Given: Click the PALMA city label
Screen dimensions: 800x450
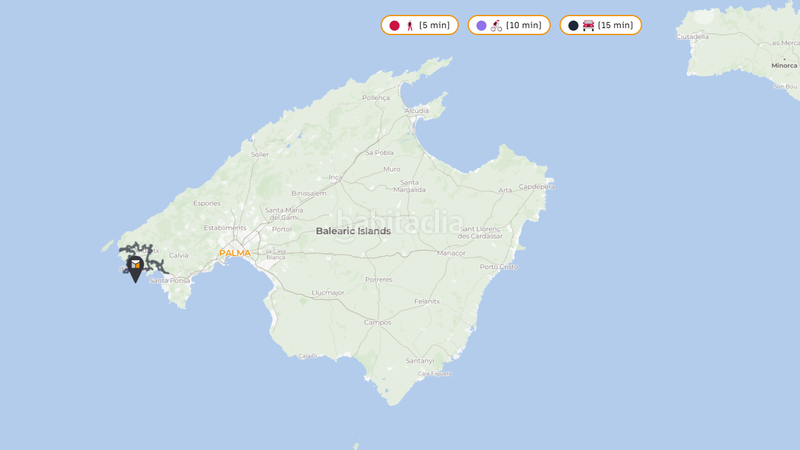Looking at the screenshot, I should pos(235,253).
